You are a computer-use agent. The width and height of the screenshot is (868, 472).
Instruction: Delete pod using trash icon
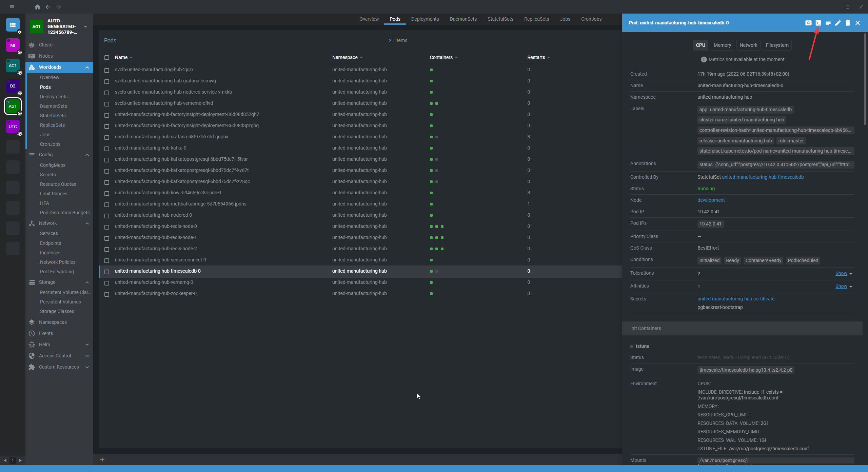coord(848,23)
